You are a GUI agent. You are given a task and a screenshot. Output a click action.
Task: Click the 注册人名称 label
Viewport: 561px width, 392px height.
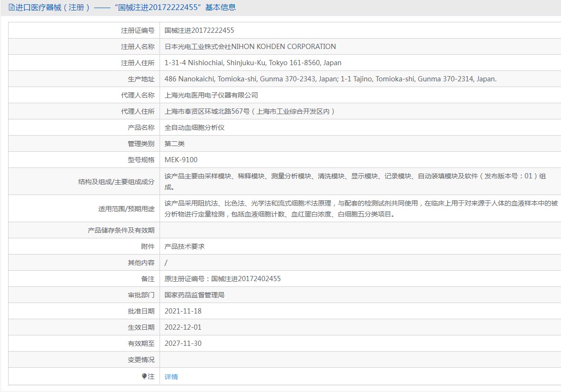[138, 47]
